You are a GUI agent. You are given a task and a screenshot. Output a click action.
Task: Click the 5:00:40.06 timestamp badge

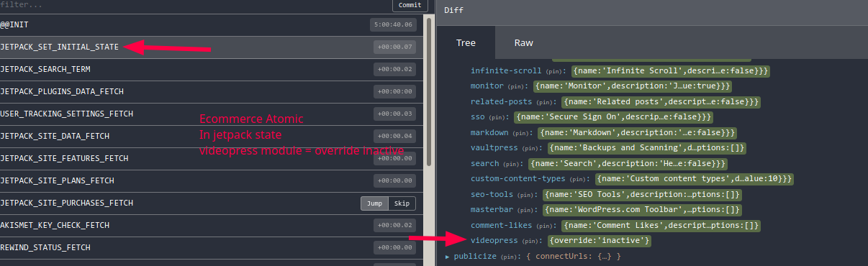tap(394, 24)
